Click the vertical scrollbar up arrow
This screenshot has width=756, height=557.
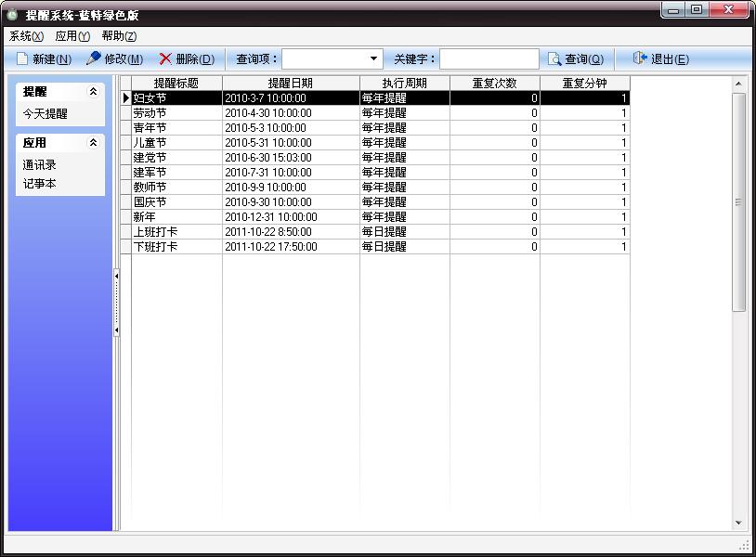[x=738, y=84]
